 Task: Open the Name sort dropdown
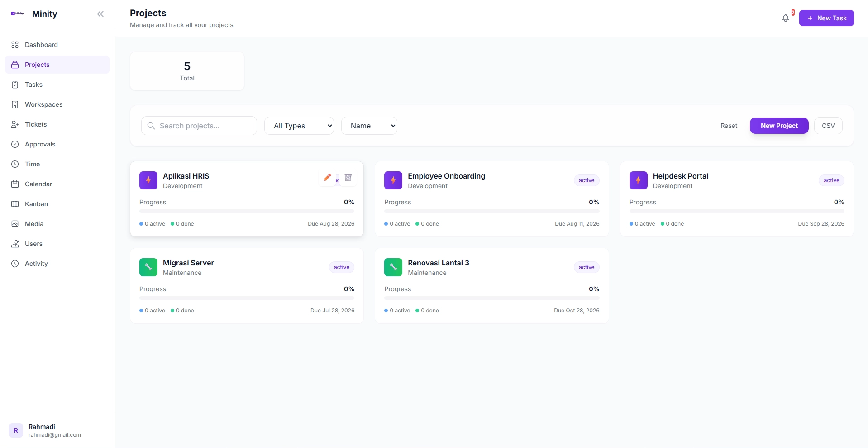click(x=369, y=126)
